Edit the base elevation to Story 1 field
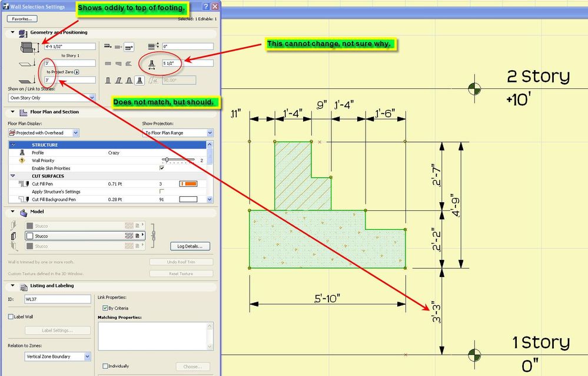588x376 pixels. pos(70,63)
